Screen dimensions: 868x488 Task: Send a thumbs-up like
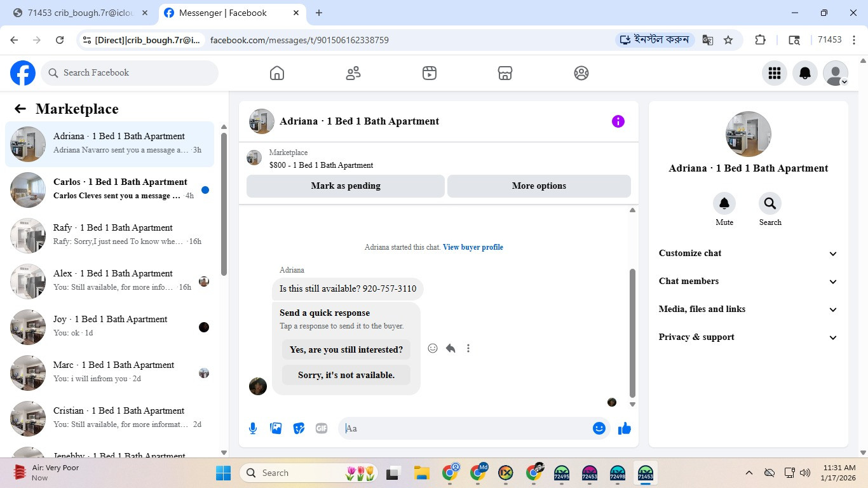(x=625, y=428)
